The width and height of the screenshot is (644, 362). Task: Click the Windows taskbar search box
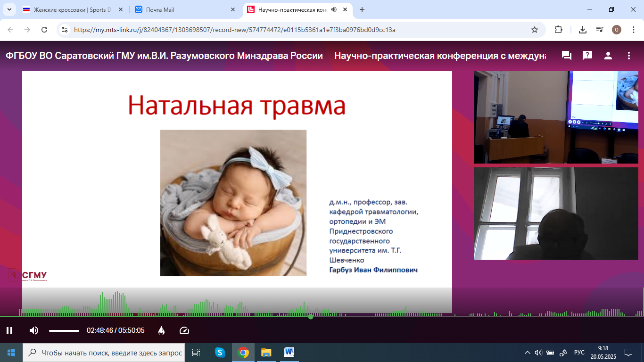pos(104,353)
